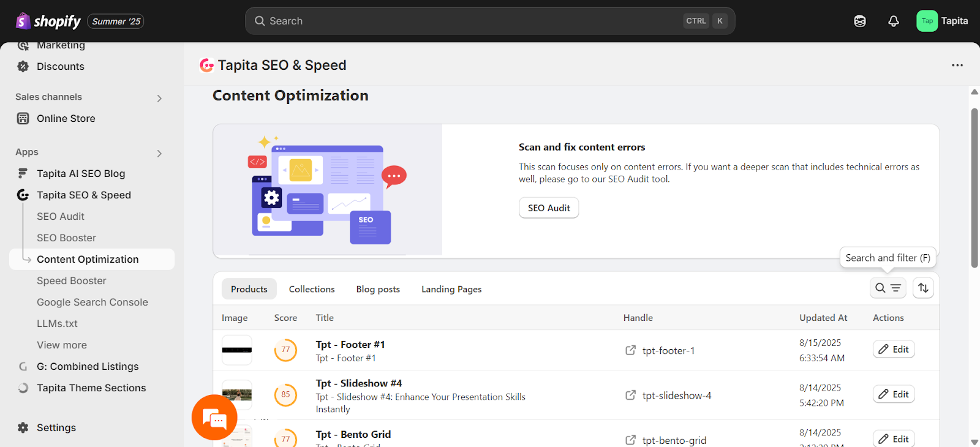Screen dimensions: 980x447
Task: Click the tpt-footer-1 handle text
Action: [x=668, y=350]
